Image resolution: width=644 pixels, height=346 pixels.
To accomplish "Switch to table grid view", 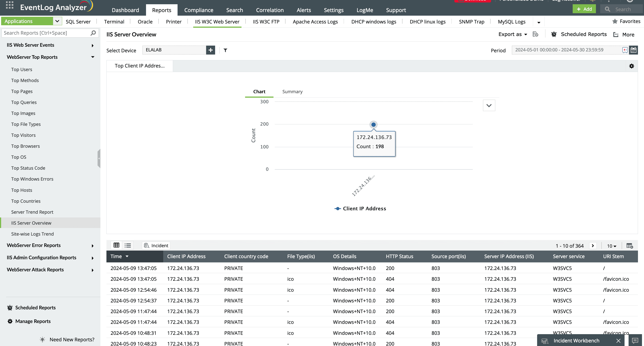I will (117, 245).
